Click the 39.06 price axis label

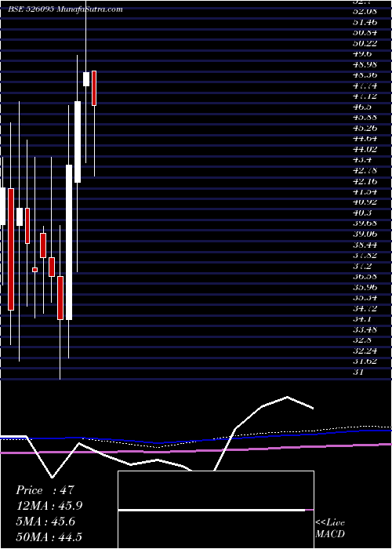[365, 234]
